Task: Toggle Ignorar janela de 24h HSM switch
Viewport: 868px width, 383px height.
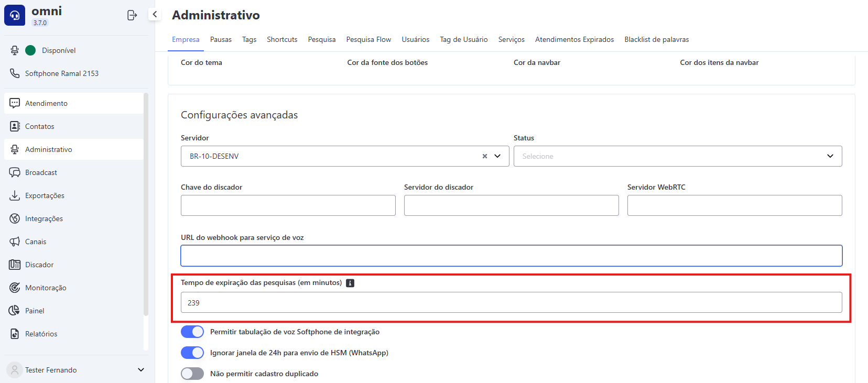Action: [192, 353]
